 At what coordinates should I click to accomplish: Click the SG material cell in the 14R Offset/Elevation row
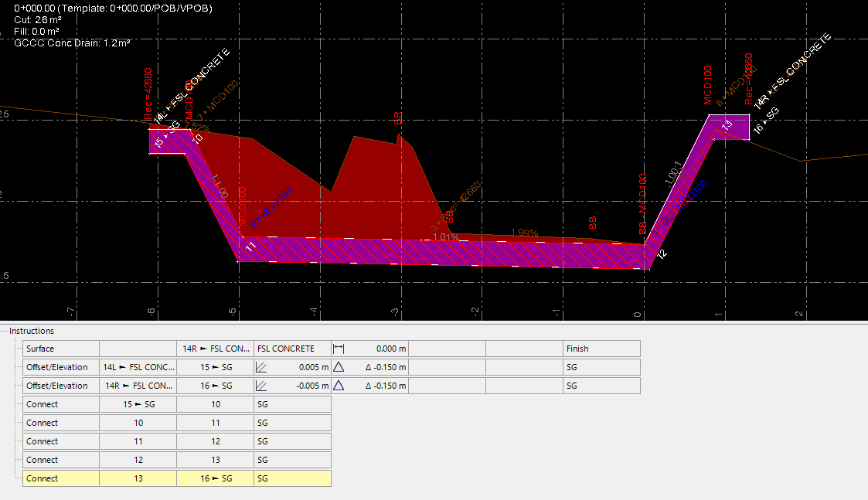tap(601, 386)
